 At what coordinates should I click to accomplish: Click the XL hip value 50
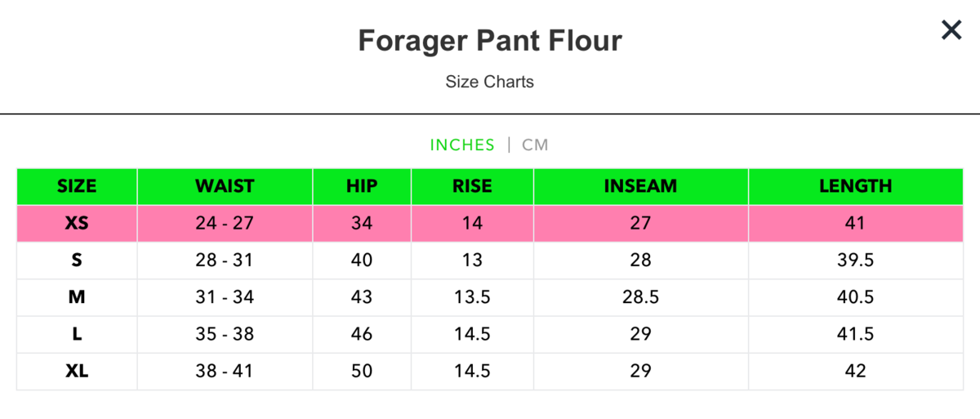[362, 371]
